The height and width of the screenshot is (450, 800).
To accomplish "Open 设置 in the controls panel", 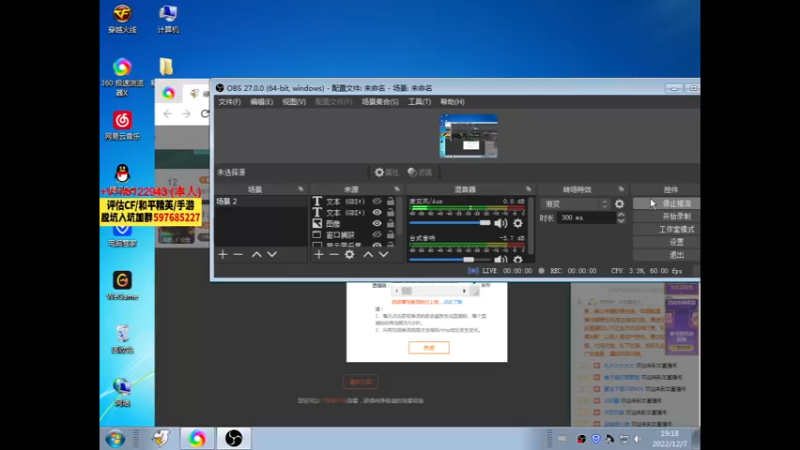I will [x=666, y=242].
